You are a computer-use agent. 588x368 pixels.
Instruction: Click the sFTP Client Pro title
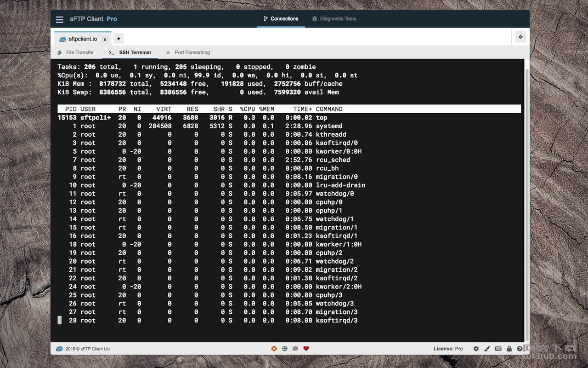click(x=93, y=19)
